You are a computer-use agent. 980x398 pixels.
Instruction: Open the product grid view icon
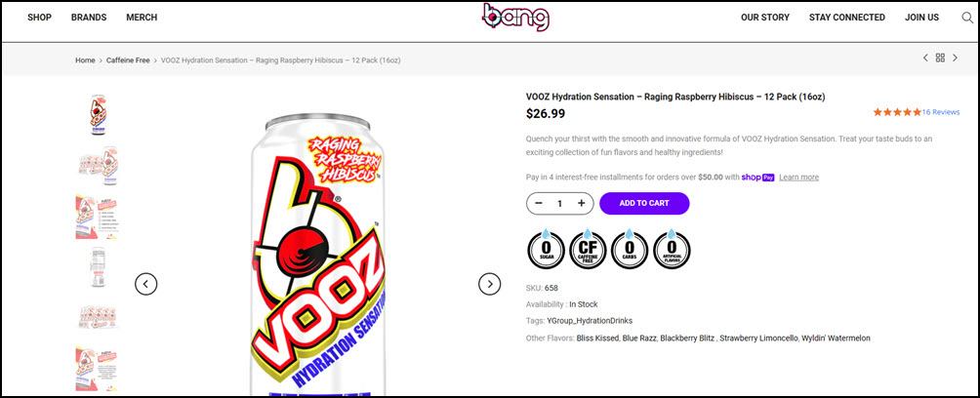pos(940,59)
